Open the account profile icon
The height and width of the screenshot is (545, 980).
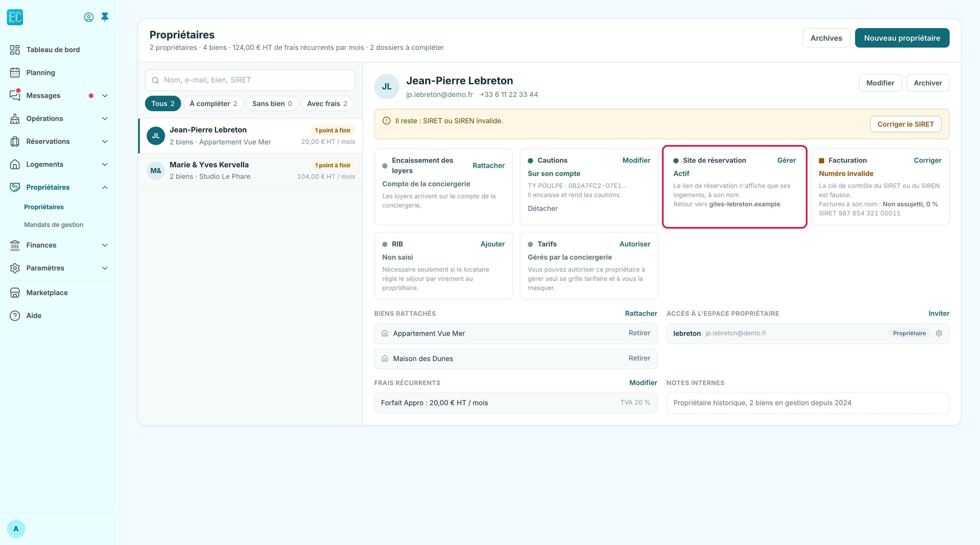tap(89, 17)
